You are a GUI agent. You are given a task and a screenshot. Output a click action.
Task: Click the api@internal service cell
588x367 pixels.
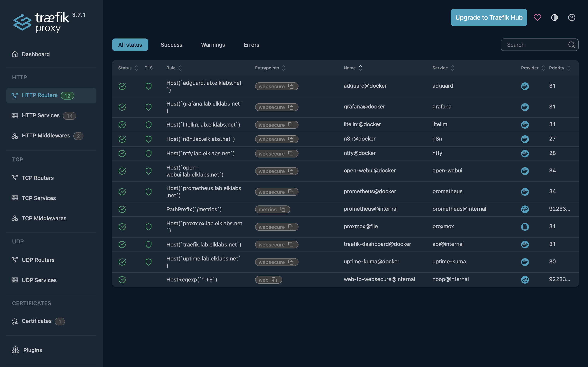[x=448, y=244]
